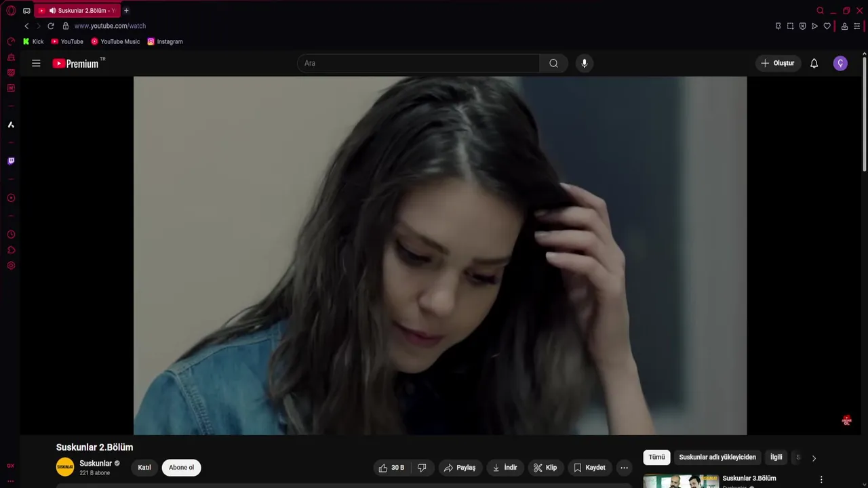Select Suskunlar adlı yükleyiciden chip
The height and width of the screenshot is (488, 868).
click(717, 457)
